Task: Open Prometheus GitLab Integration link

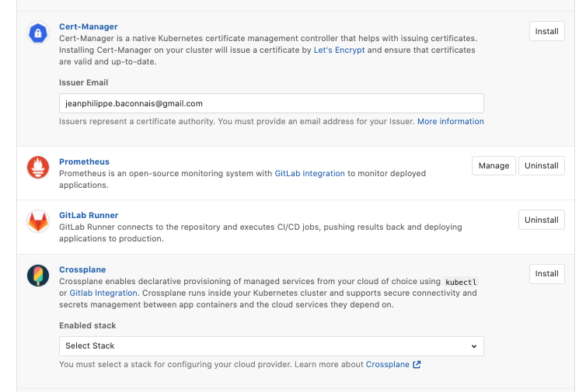Action: tap(309, 174)
